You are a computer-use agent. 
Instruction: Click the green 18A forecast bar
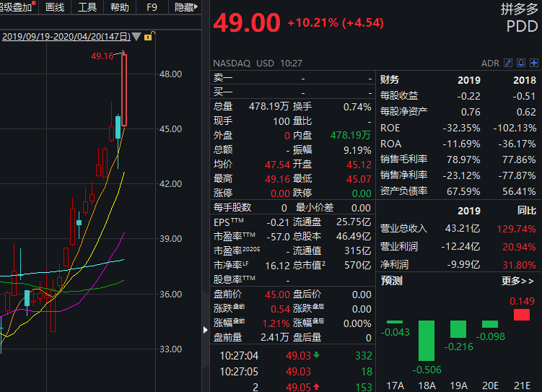[427, 340]
